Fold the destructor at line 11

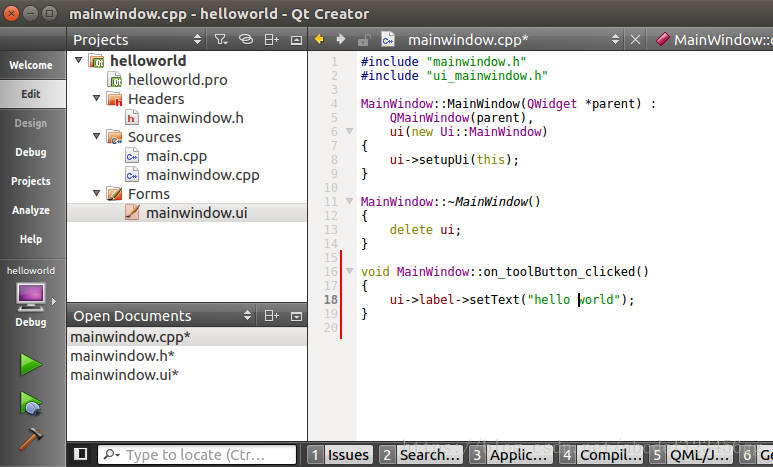[x=350, y=201]
